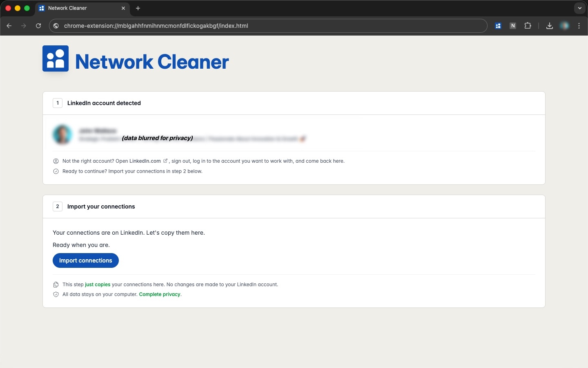Expand the tab search dropdown

[579, 8]
